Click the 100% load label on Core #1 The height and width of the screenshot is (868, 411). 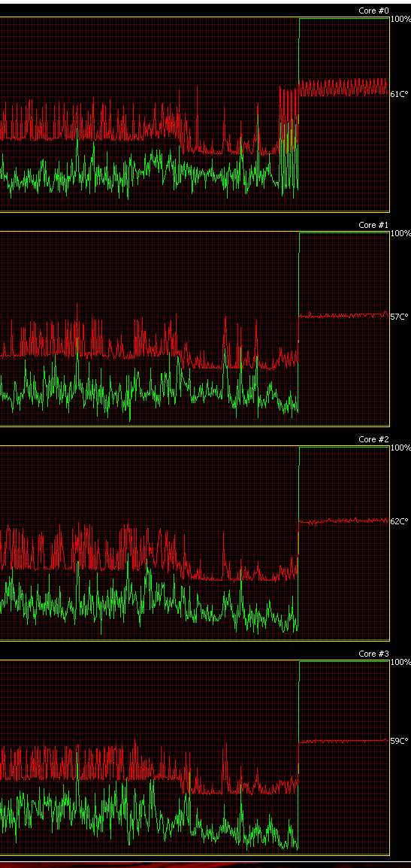(x=400, y=233)
